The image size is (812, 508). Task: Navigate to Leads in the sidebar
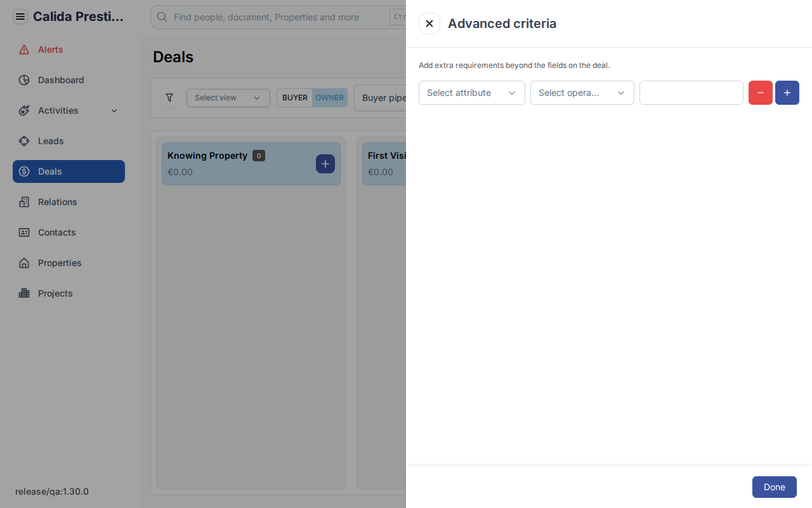coord(69,141)
